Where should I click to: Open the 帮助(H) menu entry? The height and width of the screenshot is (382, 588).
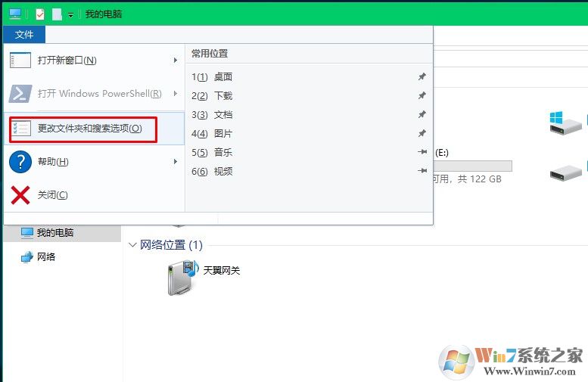pyautogui.click(x=94, y=162)
